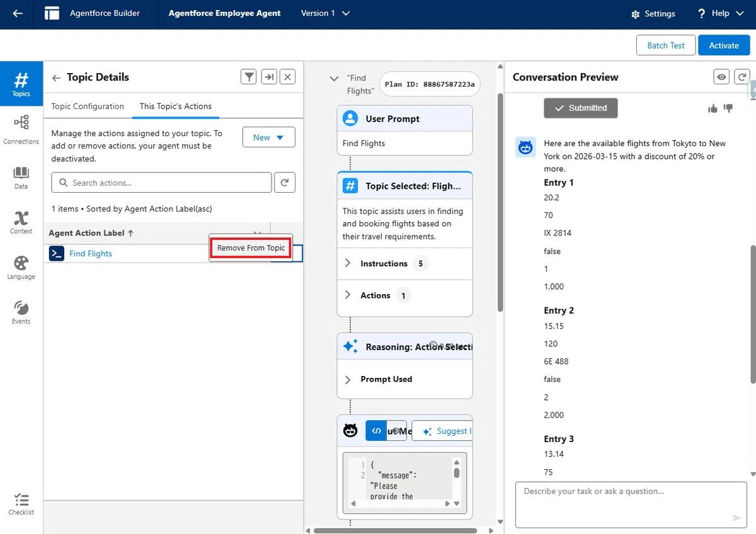Click the Entry 3 heading
This screenshot has height=534, width=756.
(x=559, y=439)
